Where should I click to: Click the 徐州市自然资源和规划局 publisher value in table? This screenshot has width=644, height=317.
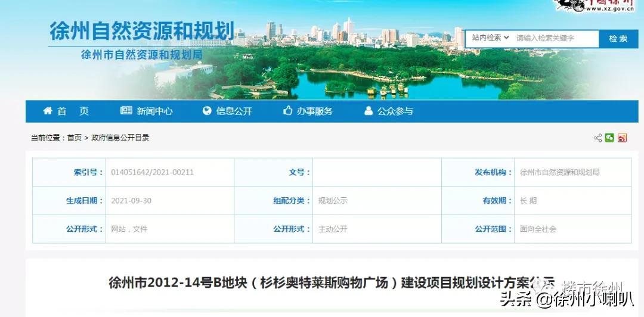click(x=560, y=172)
